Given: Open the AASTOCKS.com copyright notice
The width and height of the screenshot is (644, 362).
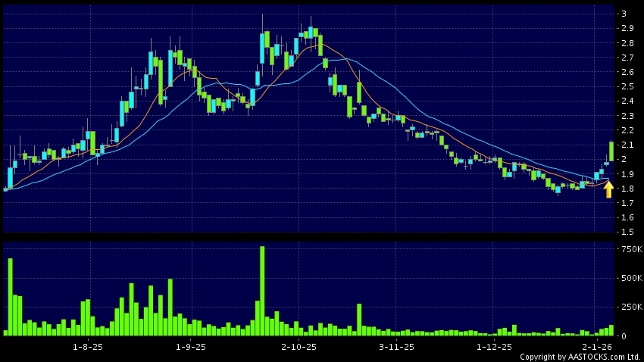Looking at the screenshot, I should 580,356.
